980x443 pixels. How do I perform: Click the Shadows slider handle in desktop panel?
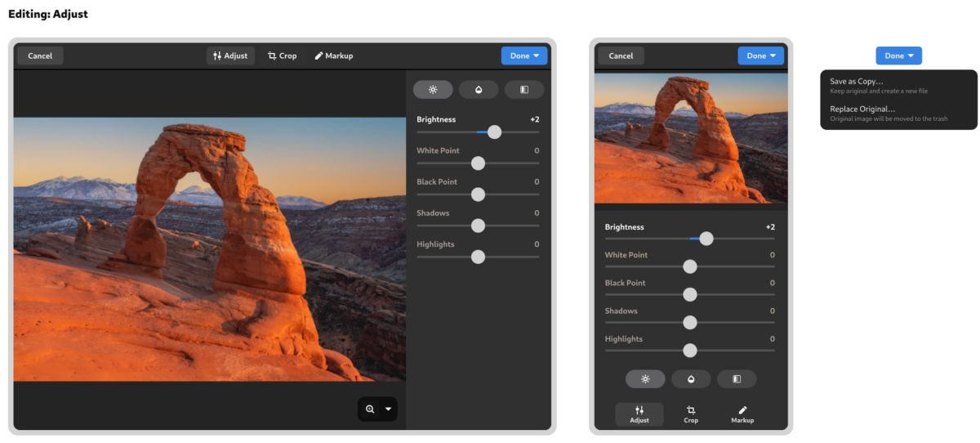click(478, 226)
